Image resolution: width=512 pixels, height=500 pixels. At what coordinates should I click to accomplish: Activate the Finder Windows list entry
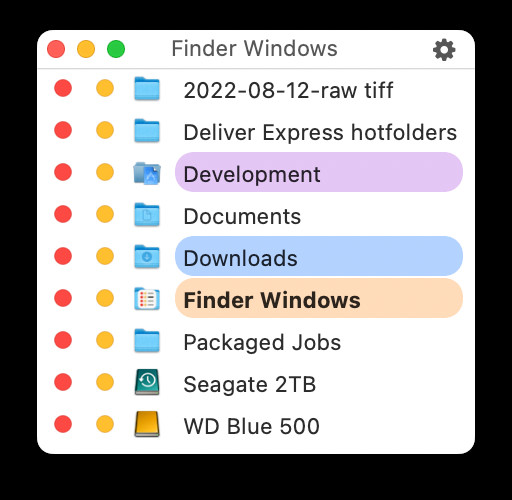pos(319,298)
